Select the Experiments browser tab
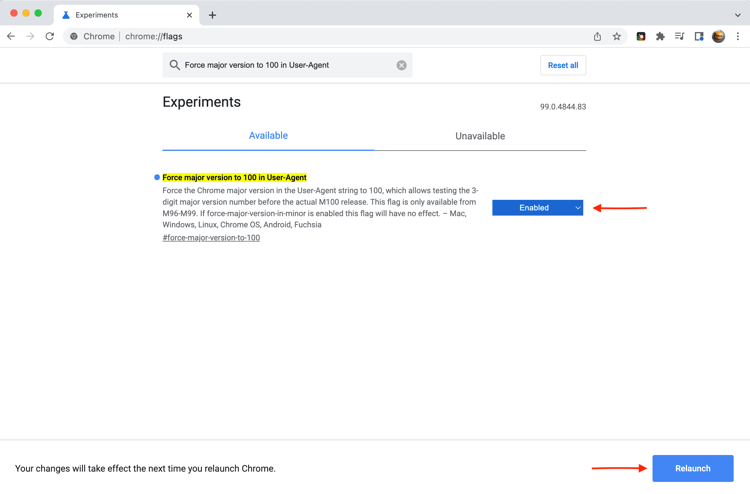Image resolution: width=750 pixels, height=494 pixels. point(127,15)
